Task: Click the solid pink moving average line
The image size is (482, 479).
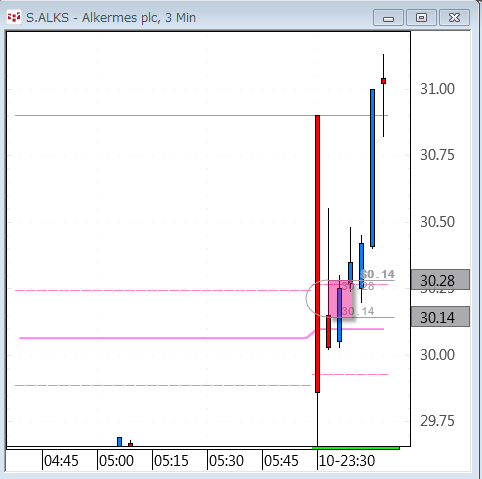Action: 163,338
